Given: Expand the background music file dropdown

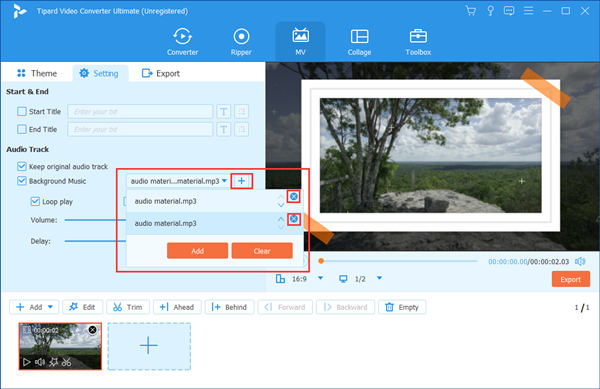Looking at the screenshot, I should tap(225, 181).
